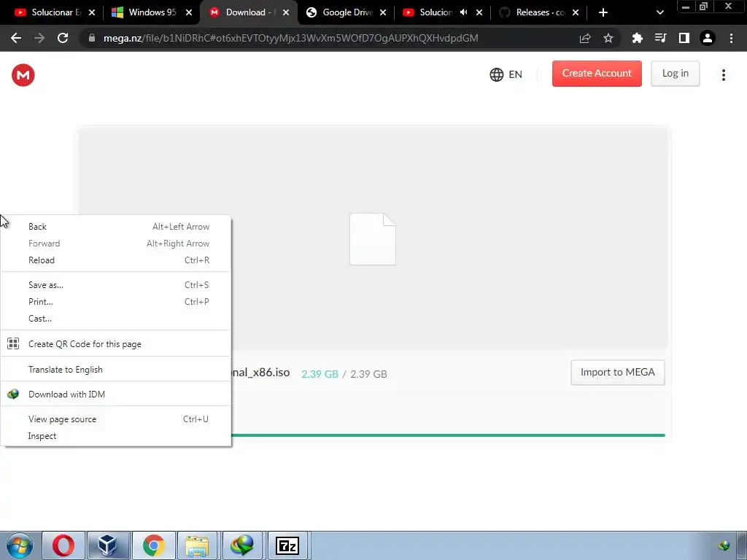Open Internet Download Manager from taskbar
747x560 pixels.
tap(242, 545)
